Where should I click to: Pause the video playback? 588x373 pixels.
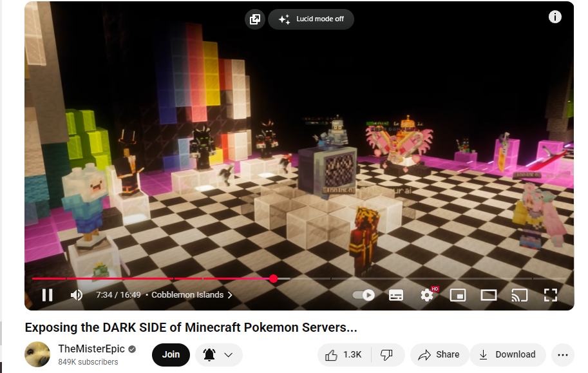click(x=47, y=295)
